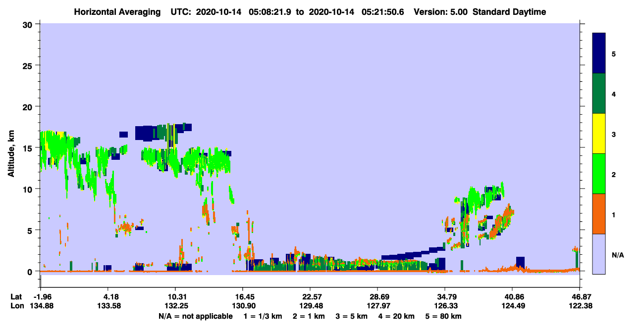
Task: Click the longitude value 133.58
Action: point(109,306)
